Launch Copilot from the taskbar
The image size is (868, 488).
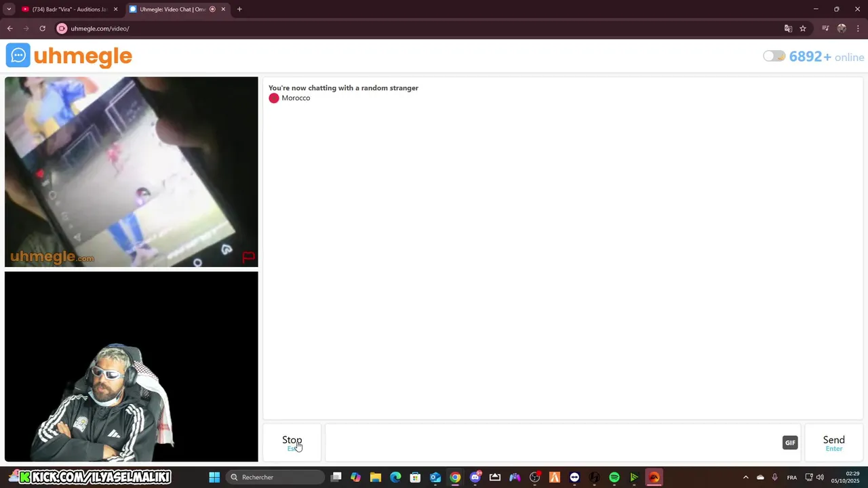pyautogui.click(x=355, y=477)
